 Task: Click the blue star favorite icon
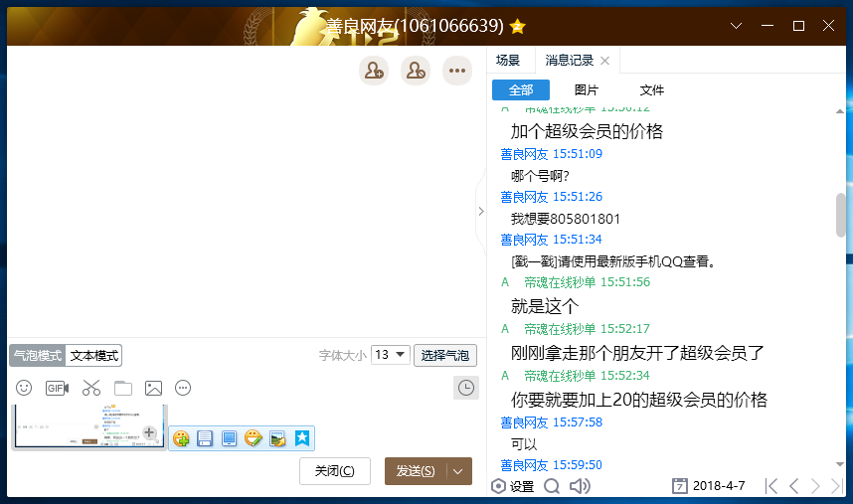(x=302, y=438)
